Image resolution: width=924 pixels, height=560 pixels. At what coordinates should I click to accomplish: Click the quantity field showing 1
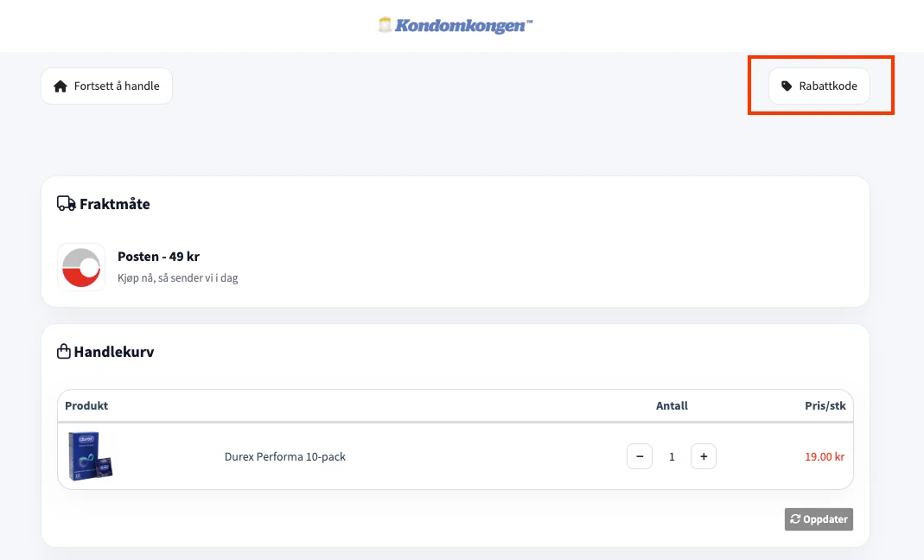click(x=672, y=457)
